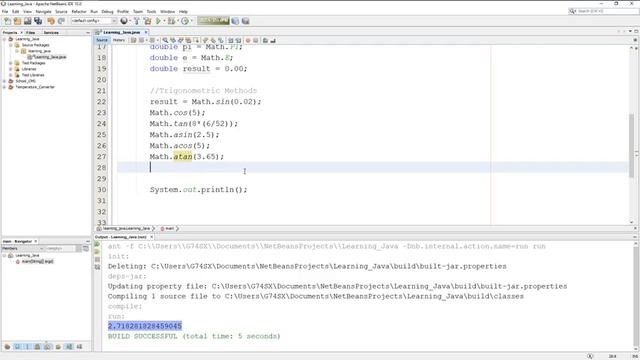Toggle Show Static Members filter in Navigator
Image resolution: width=640 pixels, height=360 pixels.
pyautogui.click(x=27, y=347)
